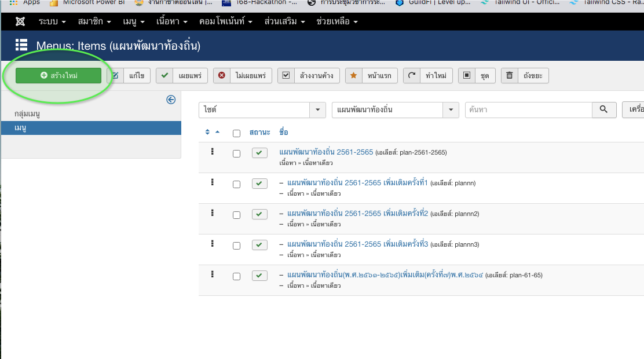This screenshot has height=359, width=644.
Task: Open the ระบบ menu in top bar
Action: (52, 22)
